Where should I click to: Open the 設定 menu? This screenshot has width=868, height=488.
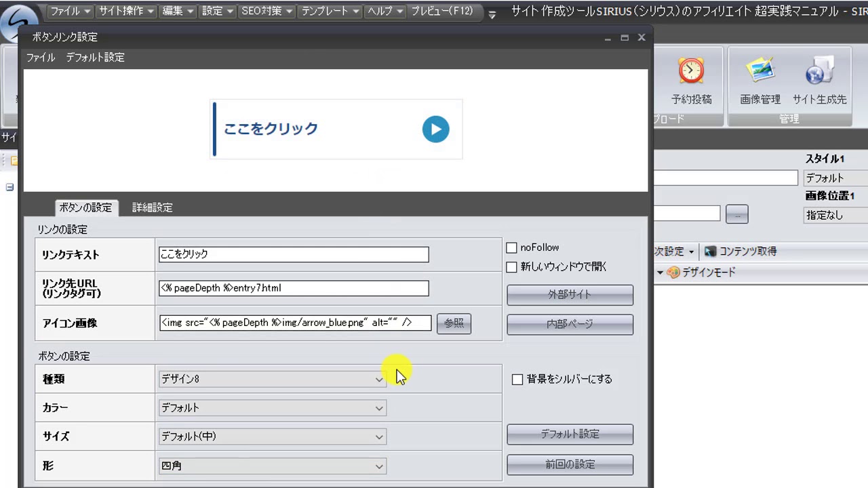[x=218, y=12]
